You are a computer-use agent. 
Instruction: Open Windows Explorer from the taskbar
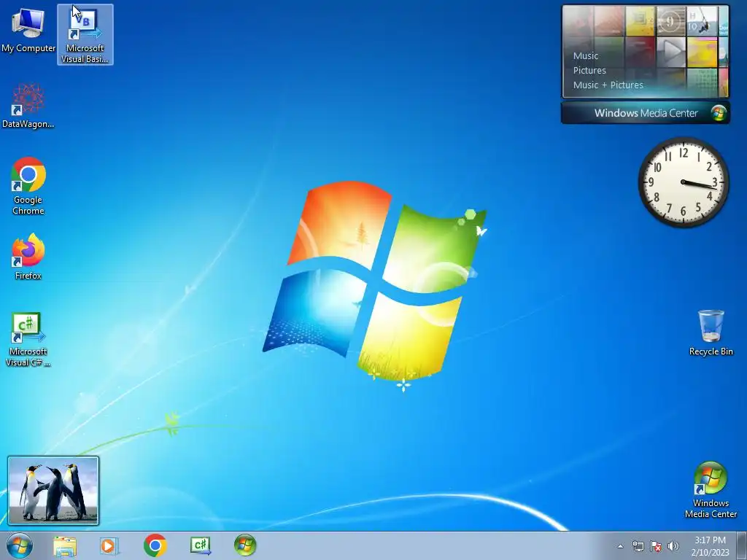(65, 545)
